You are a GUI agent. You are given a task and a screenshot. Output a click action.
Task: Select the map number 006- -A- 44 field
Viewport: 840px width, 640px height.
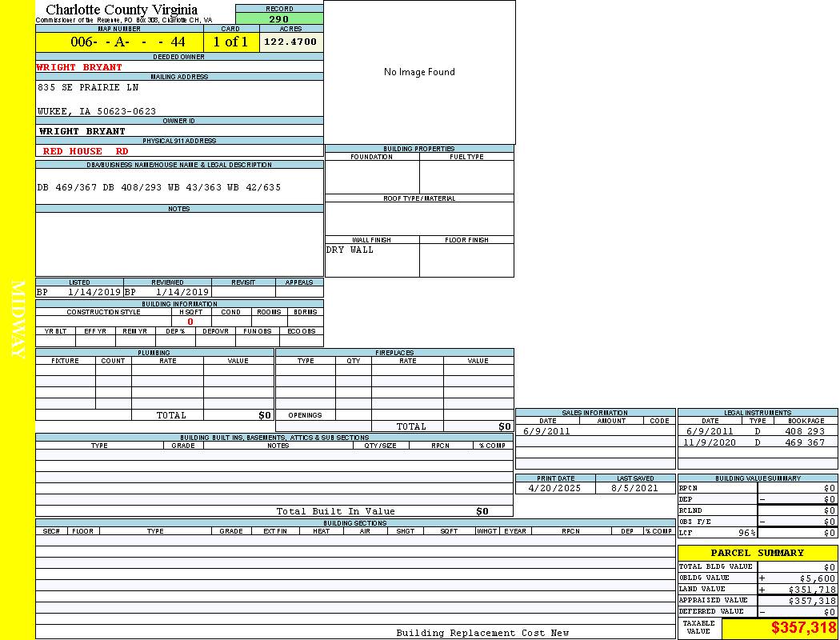[128, 42]
